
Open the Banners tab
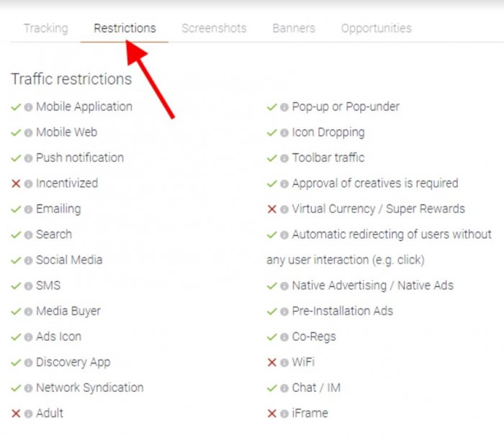294,29
